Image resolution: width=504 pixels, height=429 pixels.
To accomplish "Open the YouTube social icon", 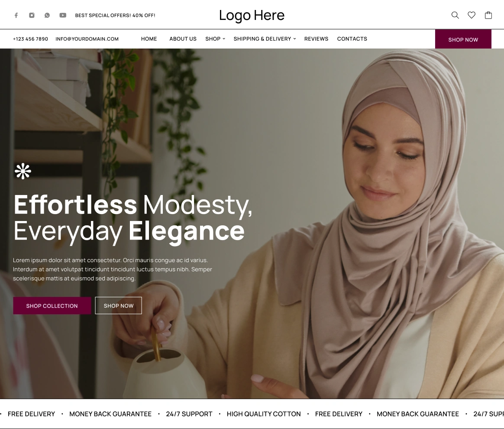I will click(63, 15).
